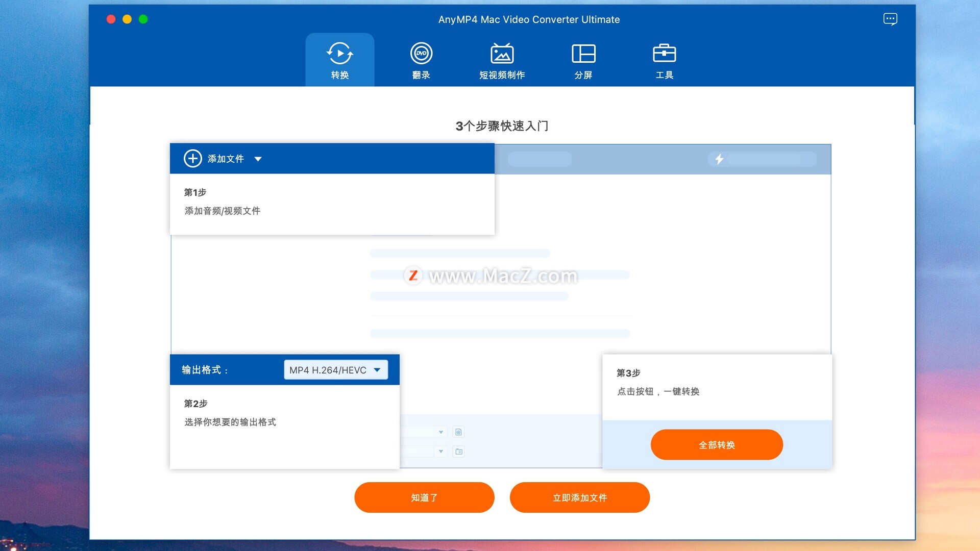980x551 pixels.
Task: Click the 输出格式 label
Action: coord(205,370)
